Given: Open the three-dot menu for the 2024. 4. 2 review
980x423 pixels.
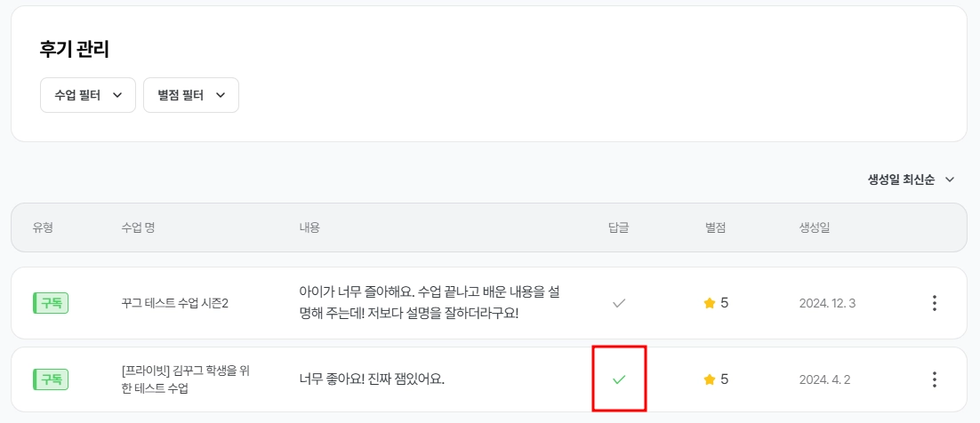Looking at the screenshot, I should 934,379.
